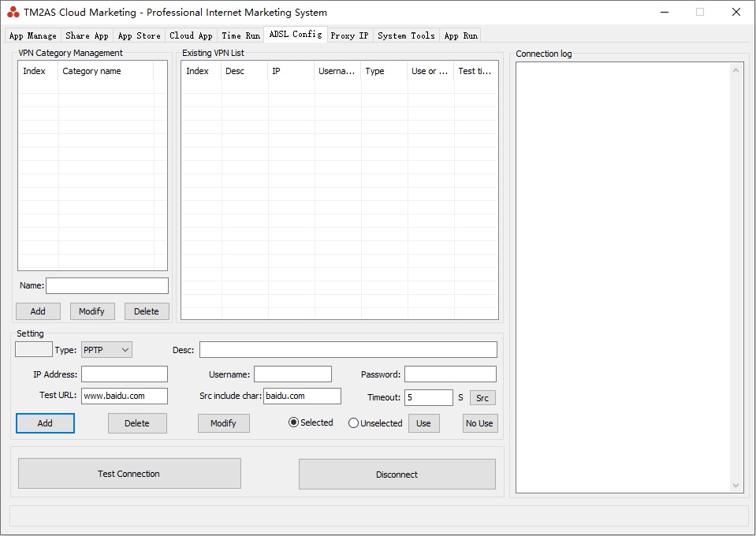Click the Test URL field
This screenshot has height=536, width=756.
click(x=125, y=396)
